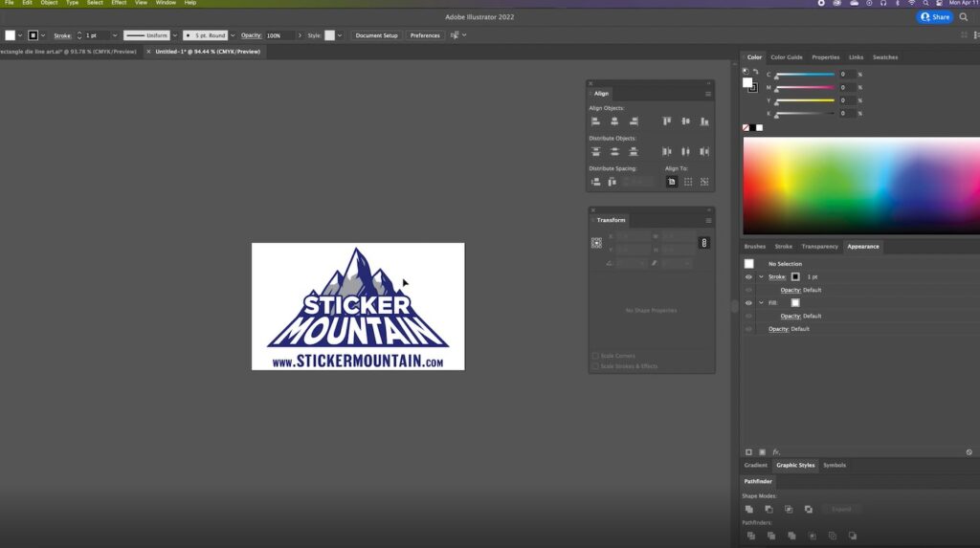Viewport: 980px width, 548px height.
Task: Select Align To Selection option
Action: tap(688, 182)
